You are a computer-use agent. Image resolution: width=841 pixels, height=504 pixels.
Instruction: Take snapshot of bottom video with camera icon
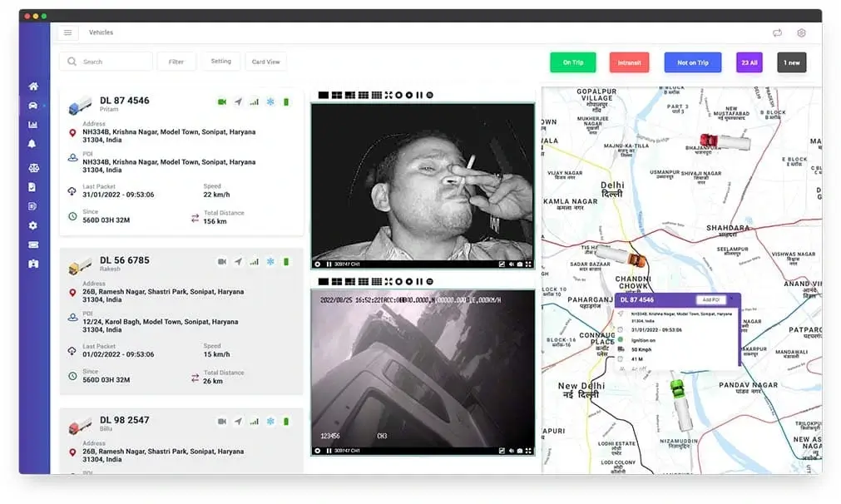[x=520, y=451]
